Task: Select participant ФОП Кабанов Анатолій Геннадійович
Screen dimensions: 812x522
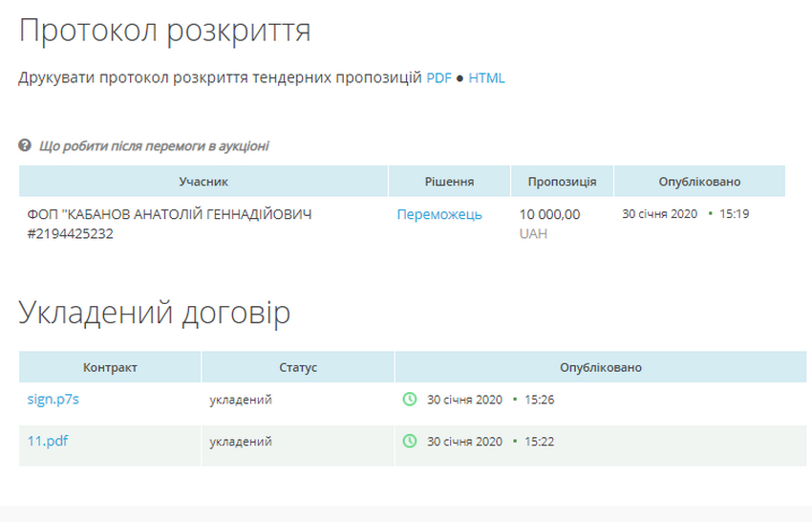Action: [169, 224]
